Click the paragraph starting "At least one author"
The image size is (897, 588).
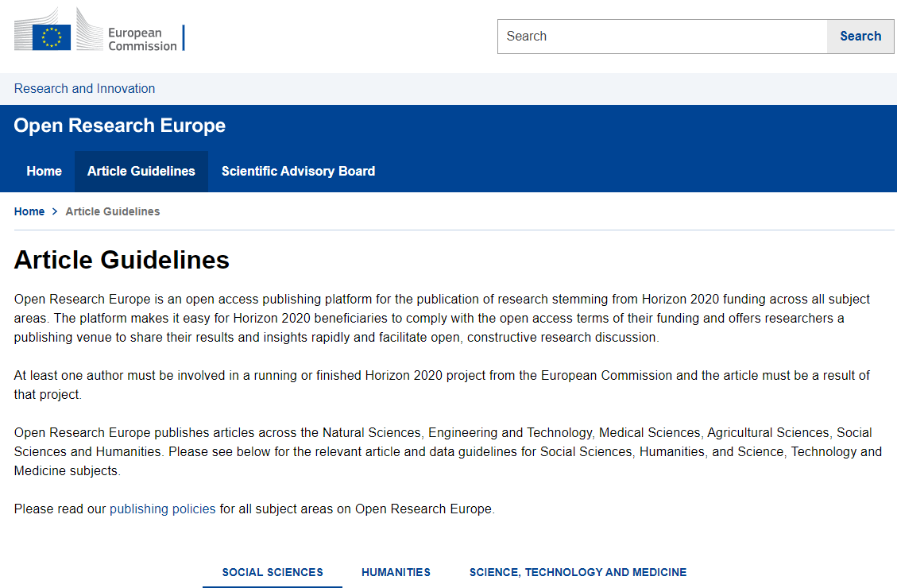tap(442, 385)
